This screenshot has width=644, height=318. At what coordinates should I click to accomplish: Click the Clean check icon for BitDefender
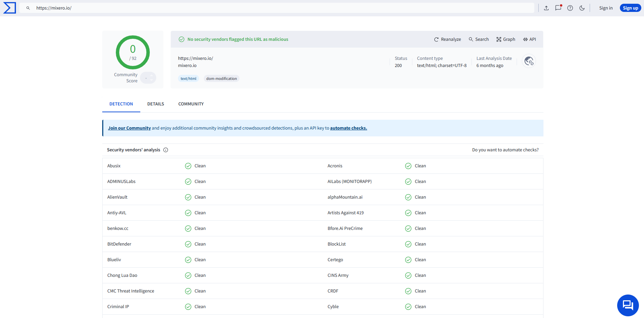pos(188,244)
